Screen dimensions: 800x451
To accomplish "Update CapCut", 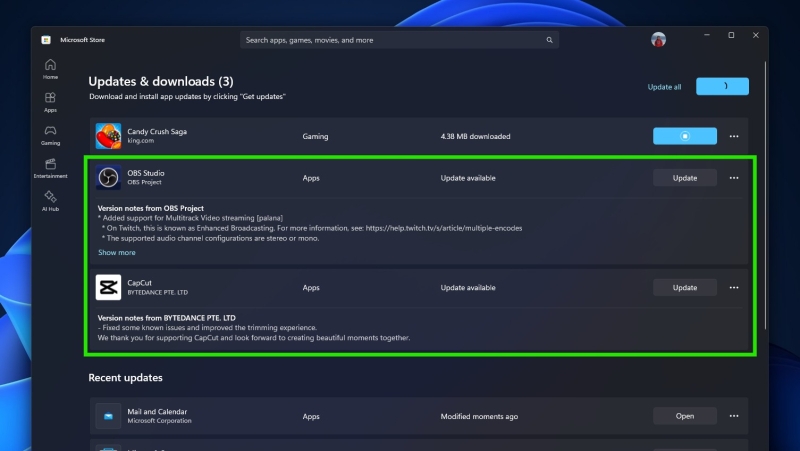I will [x=684, y=287].
